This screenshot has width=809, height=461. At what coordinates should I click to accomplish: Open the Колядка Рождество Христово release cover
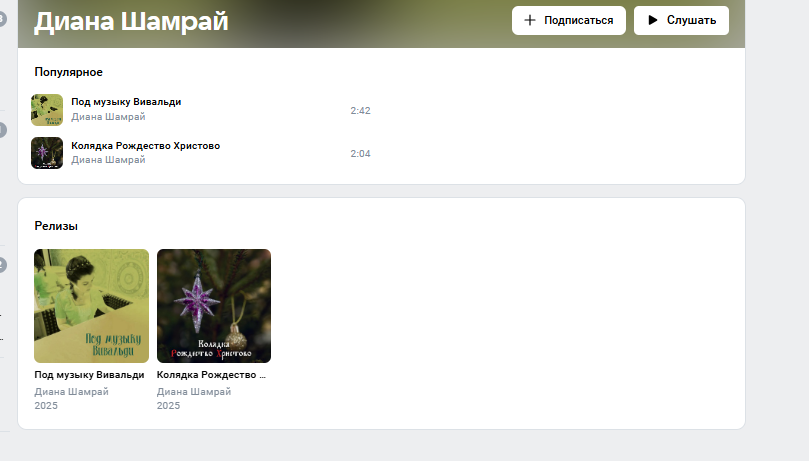pos(214,305)
